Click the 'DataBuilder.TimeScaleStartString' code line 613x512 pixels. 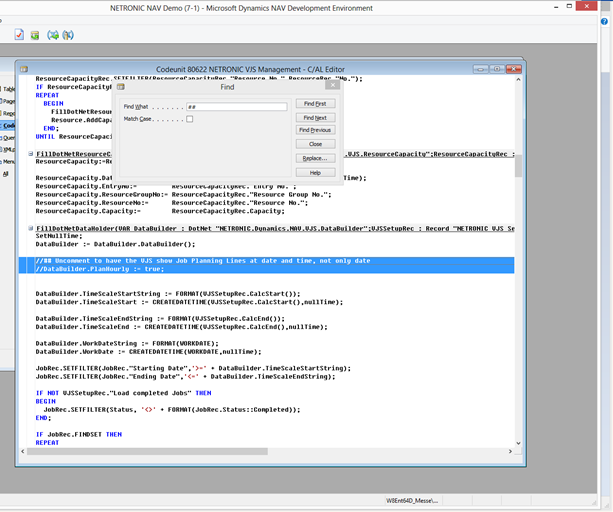point(168,294)
